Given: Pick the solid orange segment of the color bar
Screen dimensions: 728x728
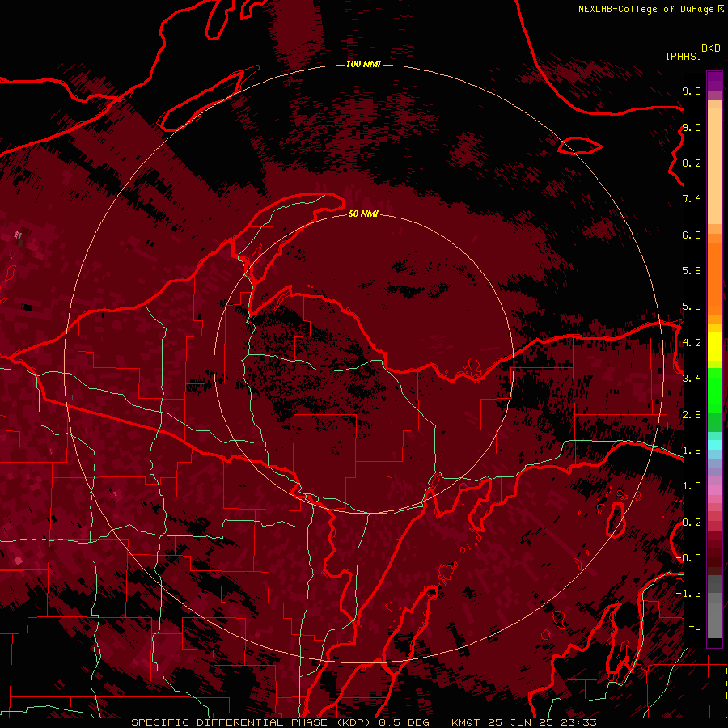Looking at the screenshot, I should [x=714, y=280].
